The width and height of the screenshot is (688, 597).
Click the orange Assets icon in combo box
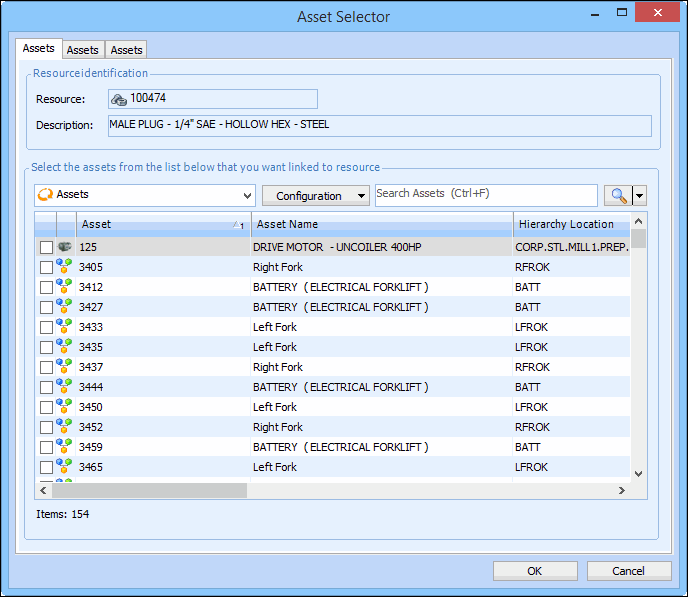tap(45, 195)
